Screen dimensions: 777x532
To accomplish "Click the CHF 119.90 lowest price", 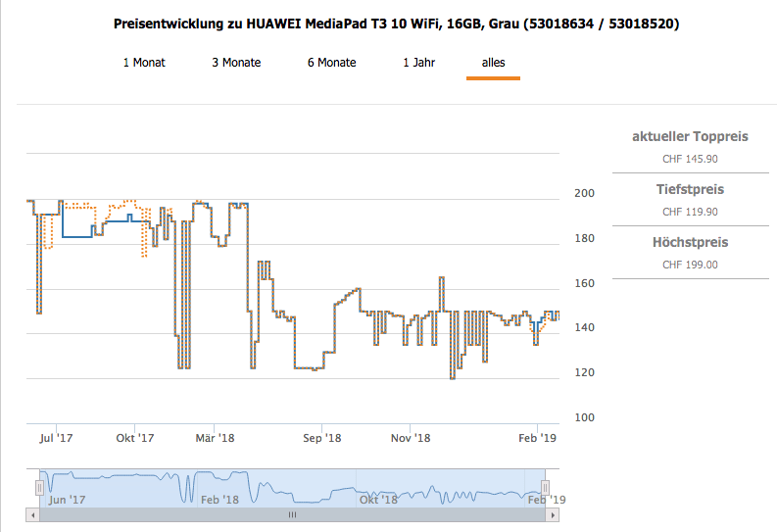I will click(x=690, y=212).
